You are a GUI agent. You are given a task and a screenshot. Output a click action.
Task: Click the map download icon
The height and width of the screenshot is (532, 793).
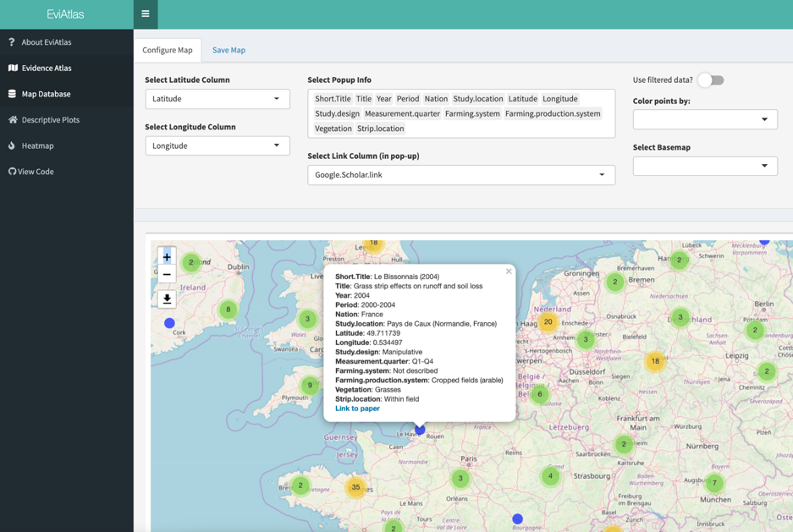(x=167, y=299)
